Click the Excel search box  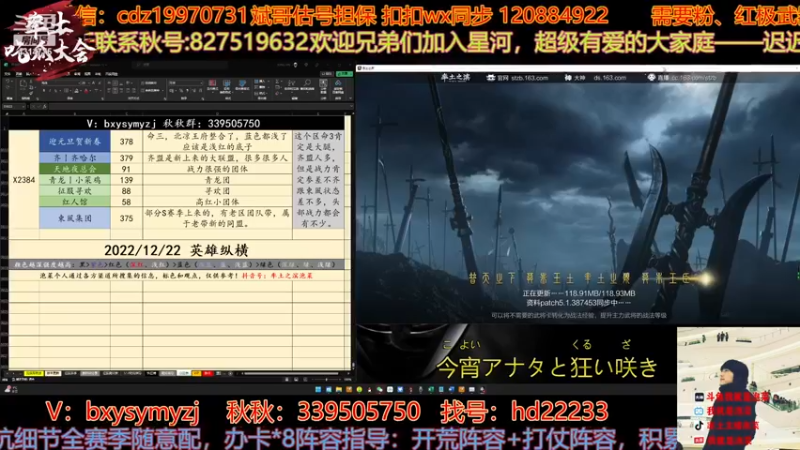click(180, 65)
